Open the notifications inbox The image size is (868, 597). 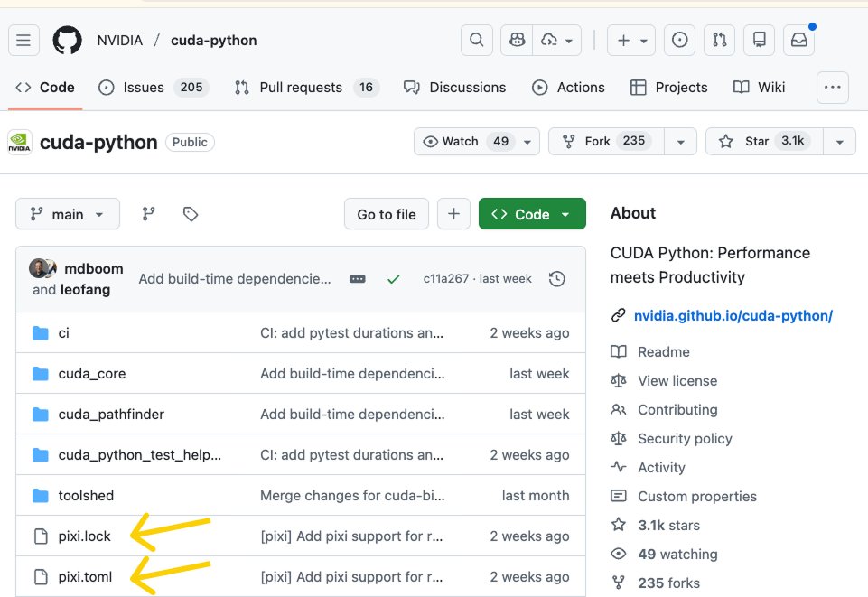[798, 41]
